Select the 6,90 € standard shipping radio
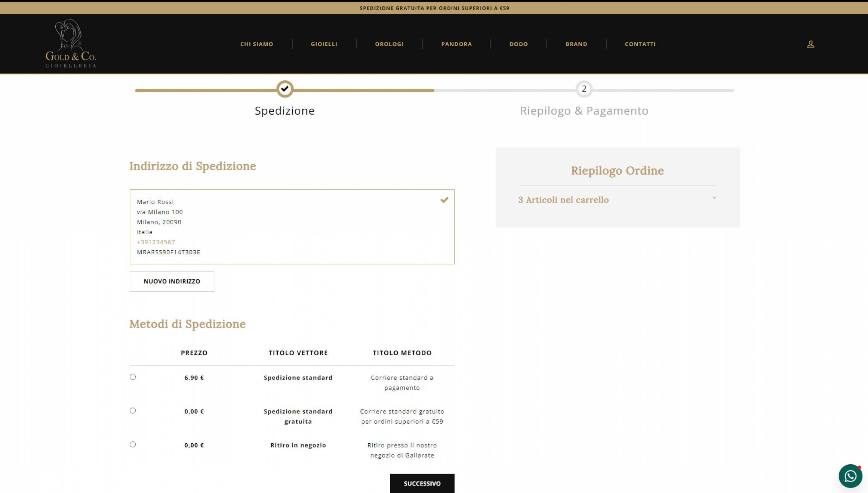868x493 pixels. click(133, 377)
